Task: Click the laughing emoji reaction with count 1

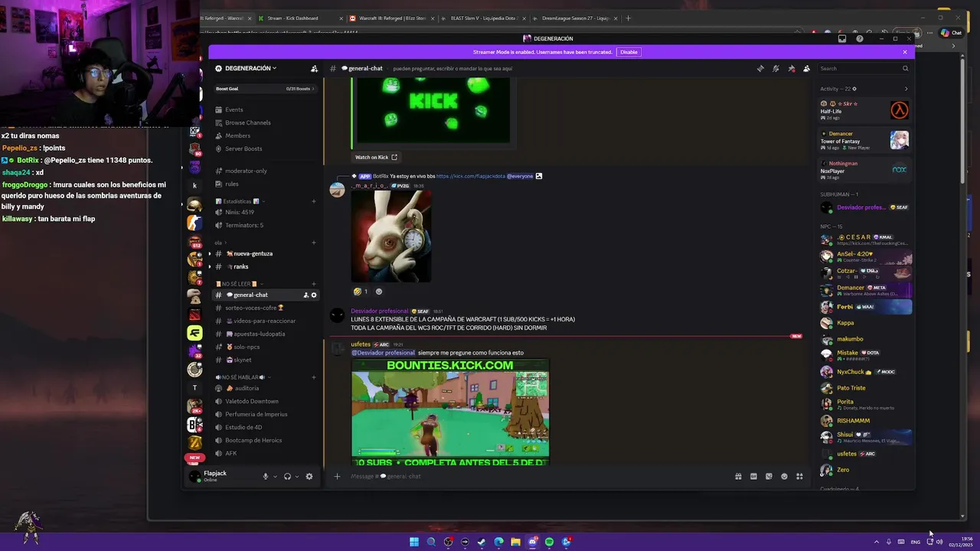Action: tap(361, 291)
